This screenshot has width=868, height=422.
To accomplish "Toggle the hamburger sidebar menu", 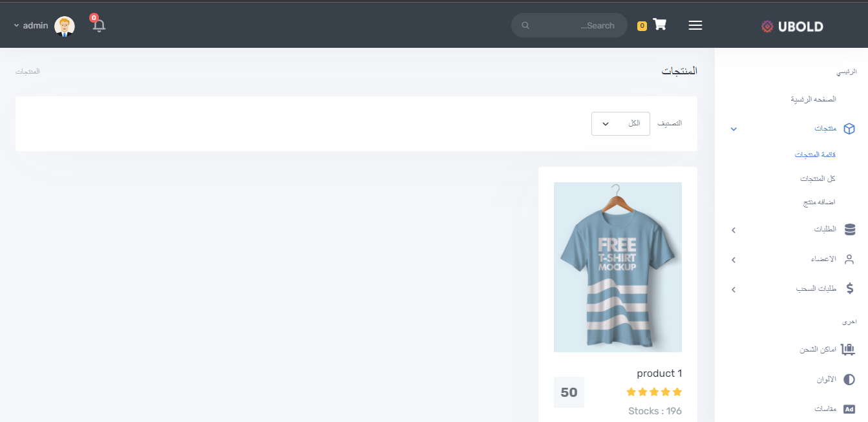I will click(x=695, y=25).
